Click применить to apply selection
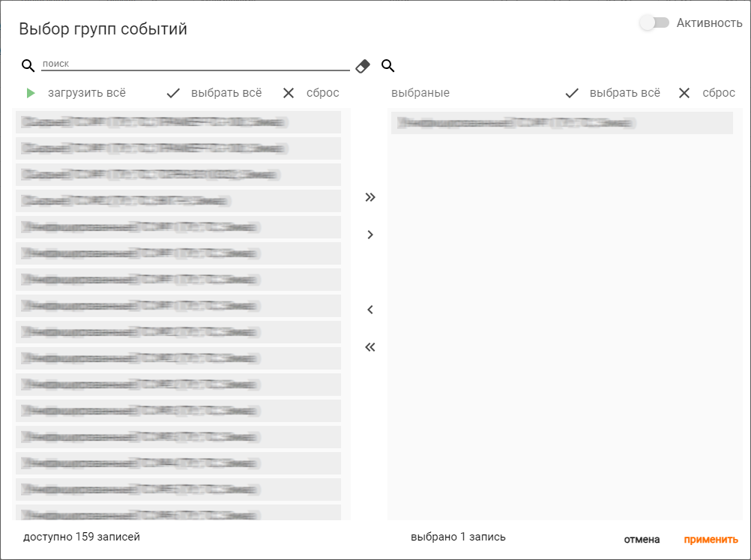 pyautogui.click(x=711, y=540)
